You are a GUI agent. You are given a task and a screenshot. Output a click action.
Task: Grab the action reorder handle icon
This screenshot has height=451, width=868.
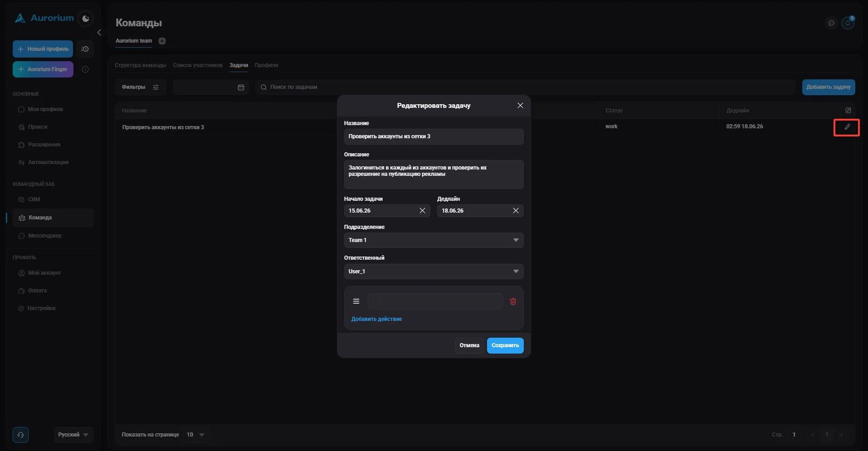pyautogui.click(x=356, y=301)
